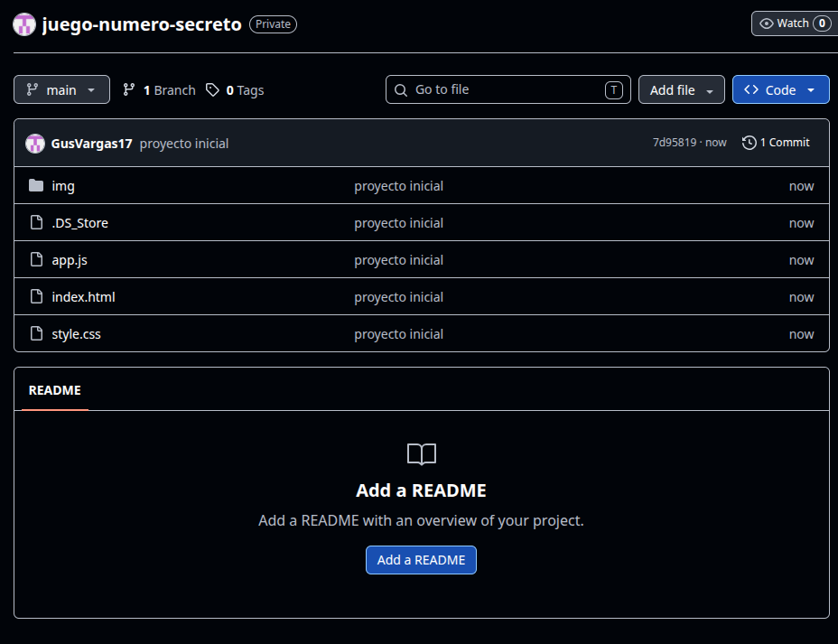Open the Add file dropdown menu
This screenshot has width=838, height=644.
tap(682, 89)
